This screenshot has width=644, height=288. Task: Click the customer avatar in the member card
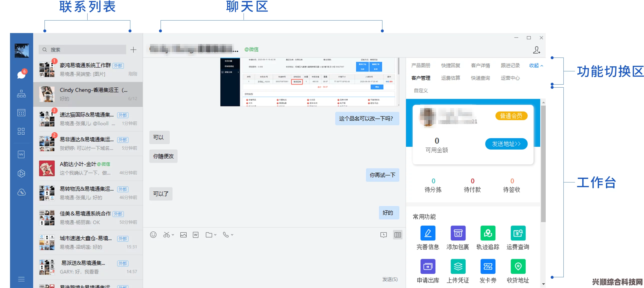click(x=428, y=117)
